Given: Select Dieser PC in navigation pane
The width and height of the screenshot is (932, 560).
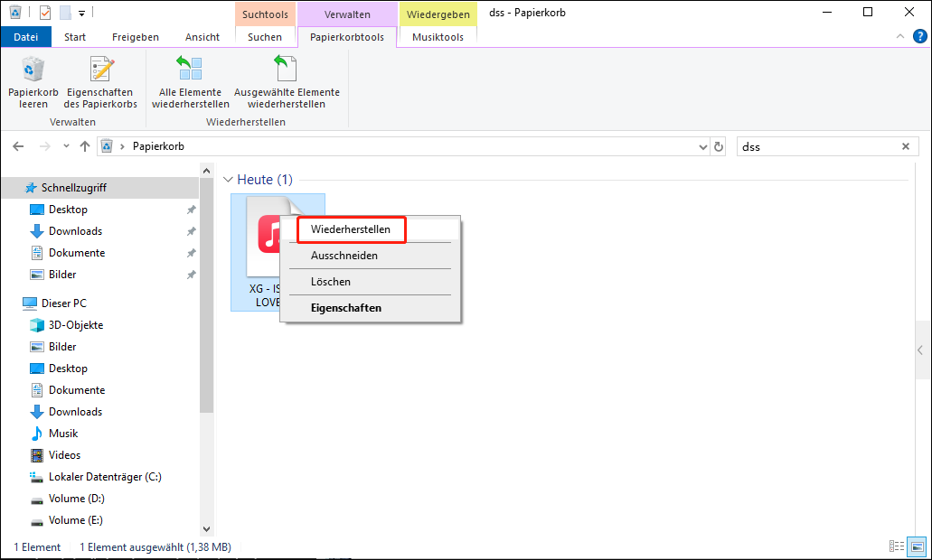Looking at the screenshot, I should click(63, 303).
